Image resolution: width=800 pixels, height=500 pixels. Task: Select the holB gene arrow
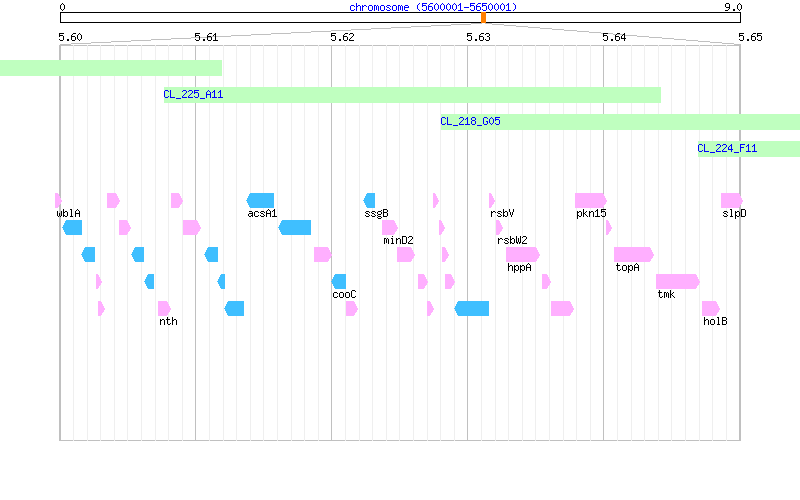tap(711, 308)
